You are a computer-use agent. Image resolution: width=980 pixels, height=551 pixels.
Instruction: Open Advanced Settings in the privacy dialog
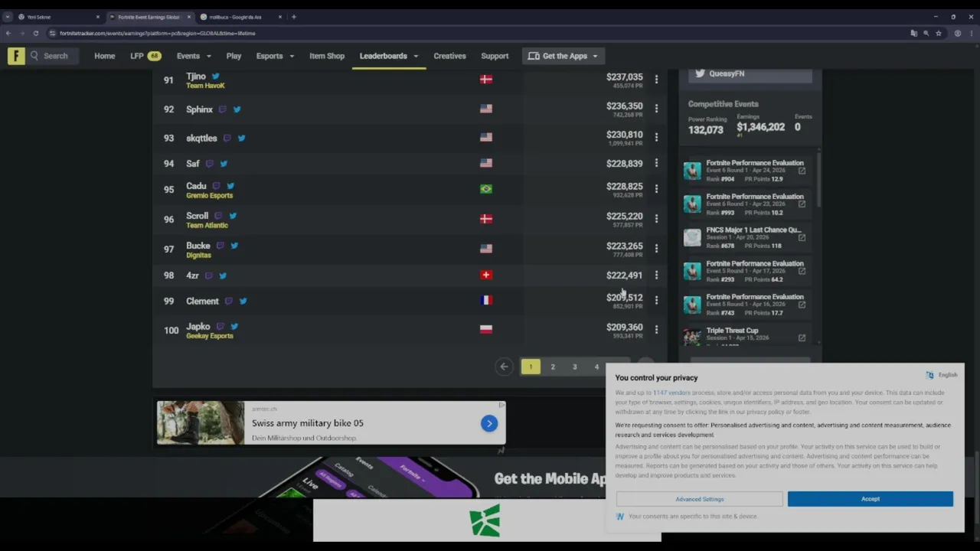[x=699, y=499]
